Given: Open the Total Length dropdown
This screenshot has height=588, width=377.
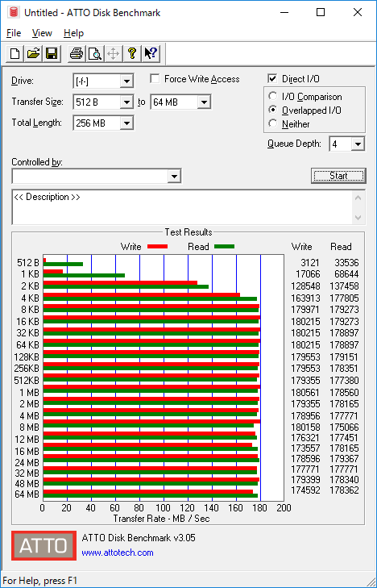Looking at the screenshot, I should coord(126,123).
